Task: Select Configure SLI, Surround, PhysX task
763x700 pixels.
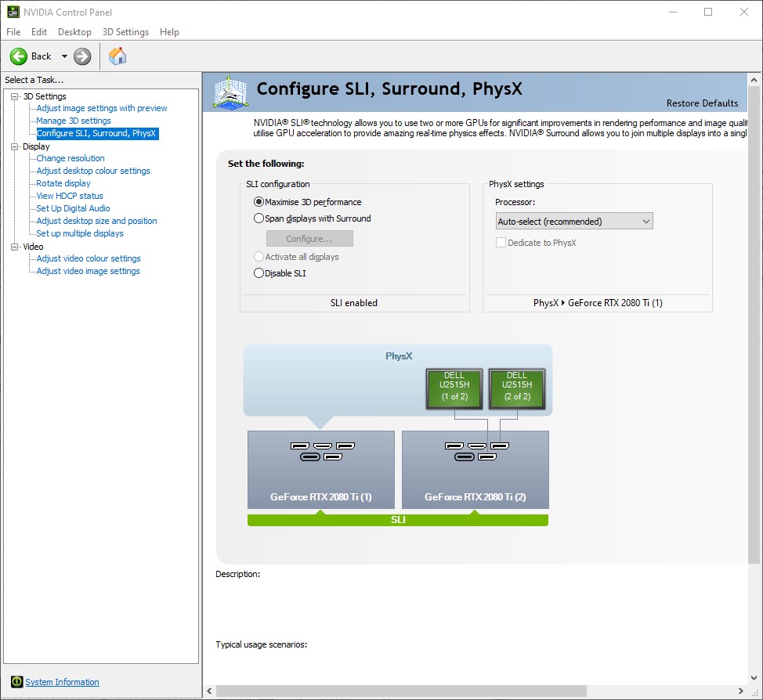Action: 97,133
